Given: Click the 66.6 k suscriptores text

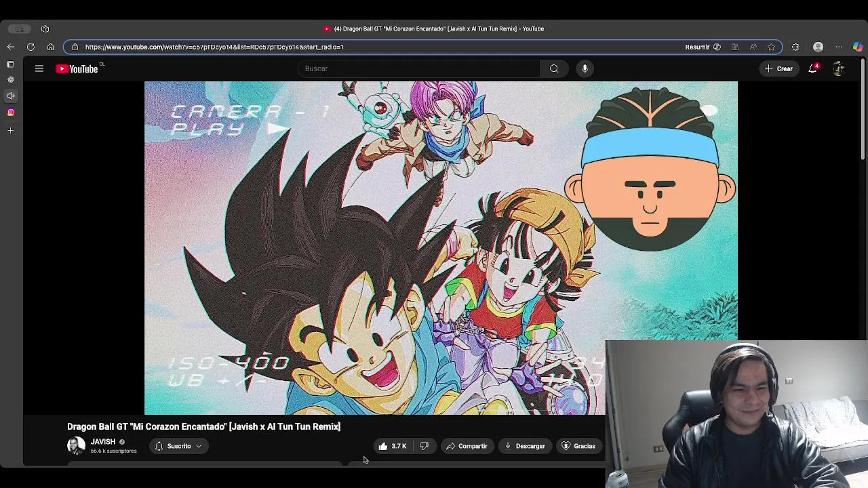Looking at the screenshot, I should coord(114,451).
